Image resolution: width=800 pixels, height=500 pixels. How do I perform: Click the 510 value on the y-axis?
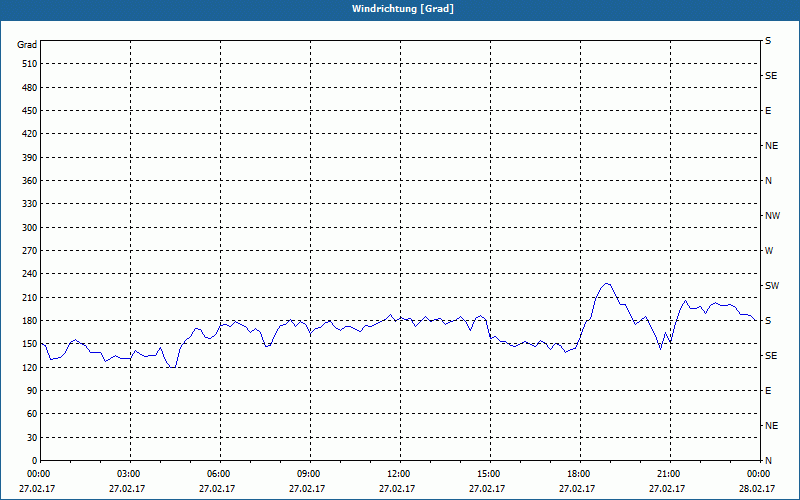(x=29, y=64)
